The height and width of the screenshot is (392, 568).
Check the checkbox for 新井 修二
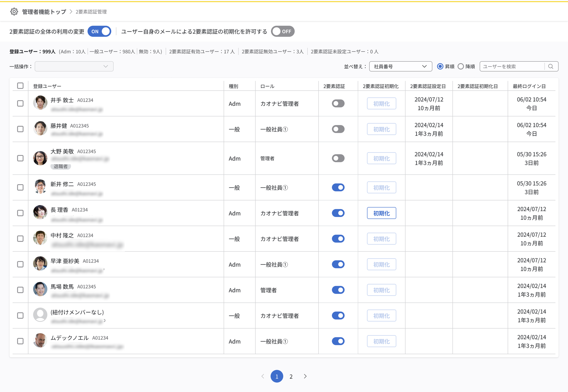tap(20, 187)
